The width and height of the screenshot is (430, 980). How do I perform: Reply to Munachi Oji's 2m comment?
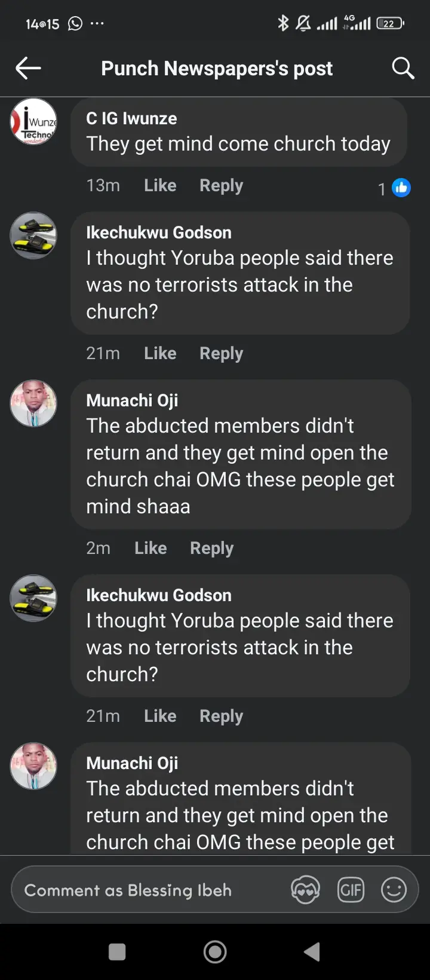211,548
